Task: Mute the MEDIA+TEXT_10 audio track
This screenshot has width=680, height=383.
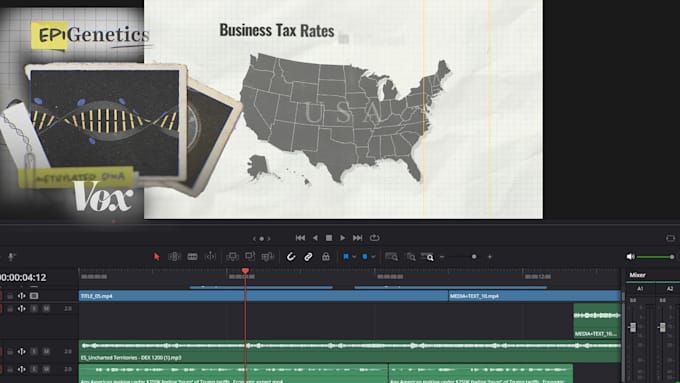Action: coord(46,309)
